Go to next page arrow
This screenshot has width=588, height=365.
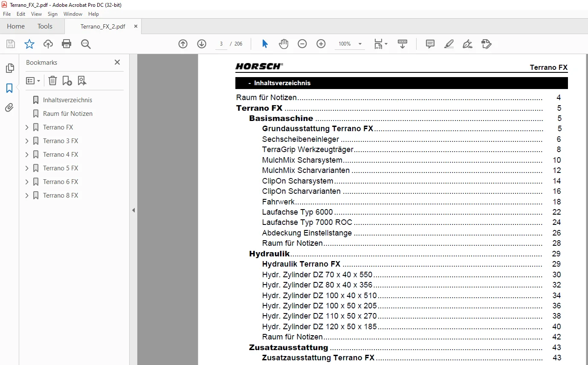point(202,44)
